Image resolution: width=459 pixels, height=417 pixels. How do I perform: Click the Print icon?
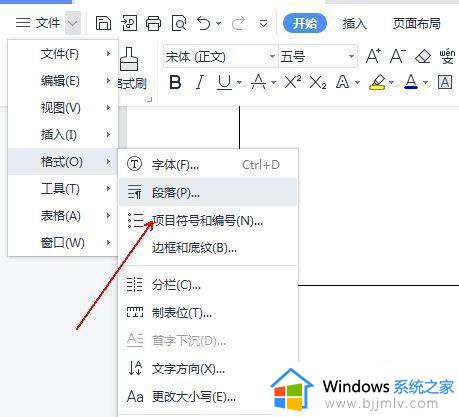153,24
